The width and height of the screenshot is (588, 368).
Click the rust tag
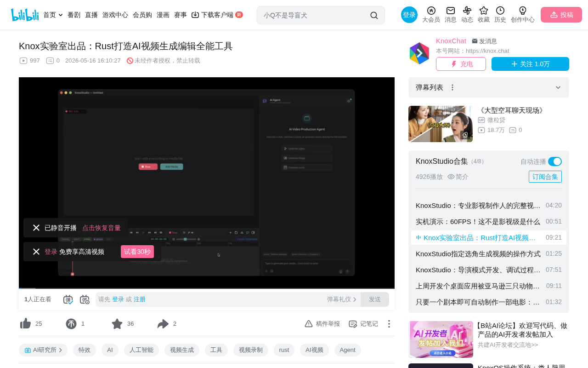coord(284,350)
